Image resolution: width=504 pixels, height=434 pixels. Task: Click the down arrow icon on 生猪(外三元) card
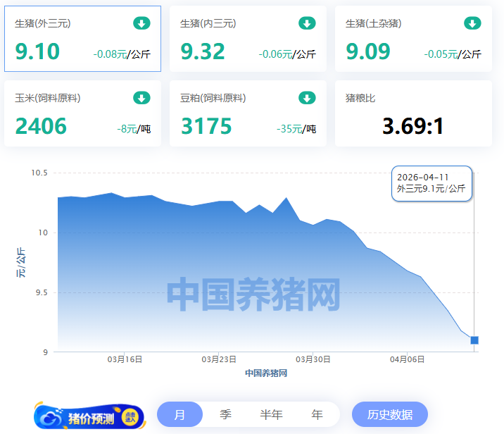click(x=141, y=23)
